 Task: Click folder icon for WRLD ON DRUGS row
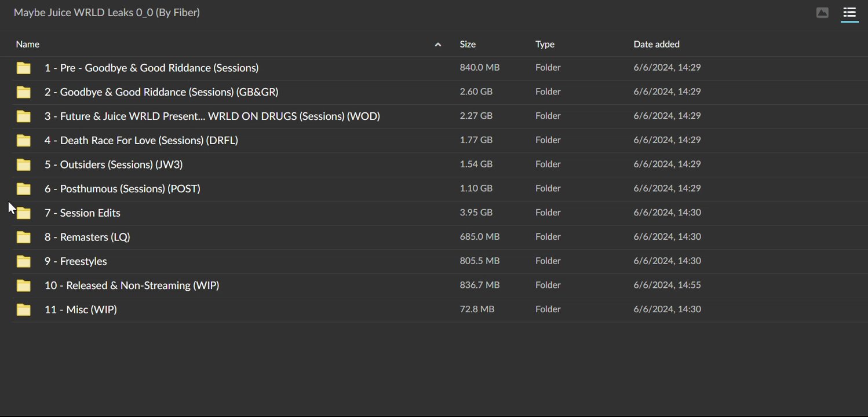[x=24, y=116]
